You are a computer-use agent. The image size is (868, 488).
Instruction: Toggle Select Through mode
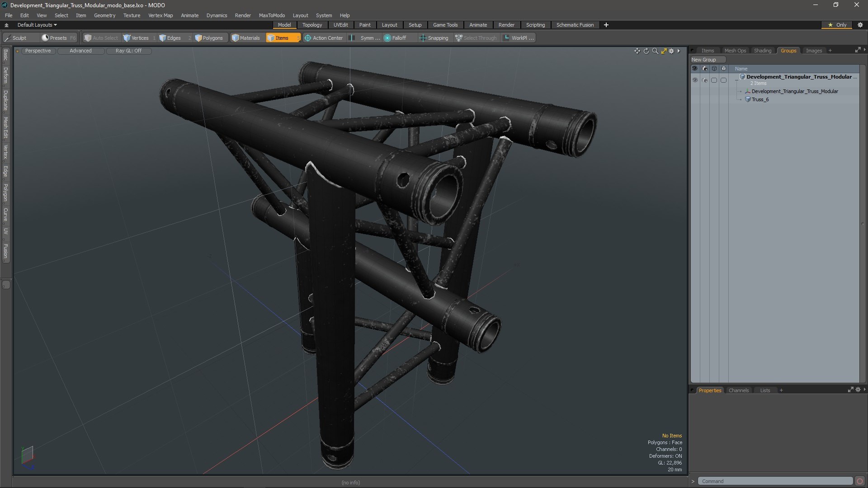click(476, 38)
